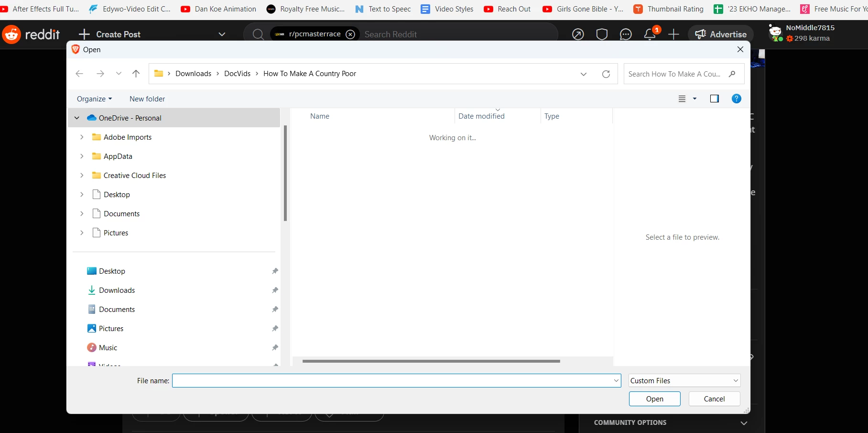Click the horizontal scrollbar in file list
This screenshot has width=868, height=433.
(431, 361)
